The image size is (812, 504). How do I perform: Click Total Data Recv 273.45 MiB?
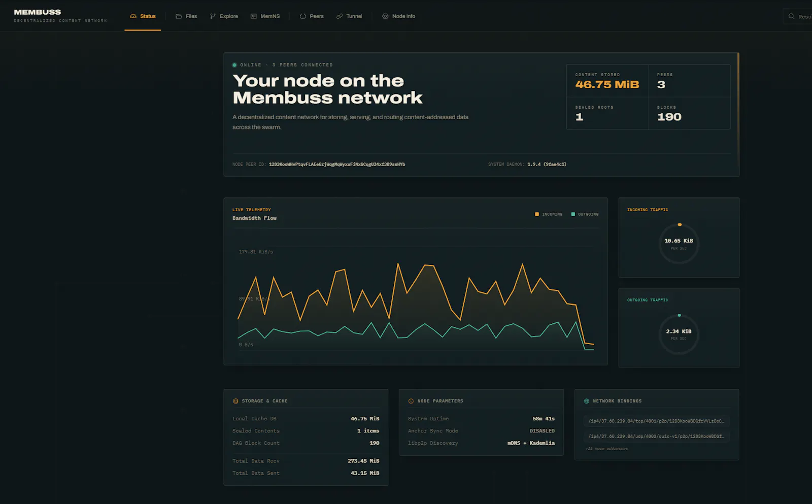[x=363, y=461]
